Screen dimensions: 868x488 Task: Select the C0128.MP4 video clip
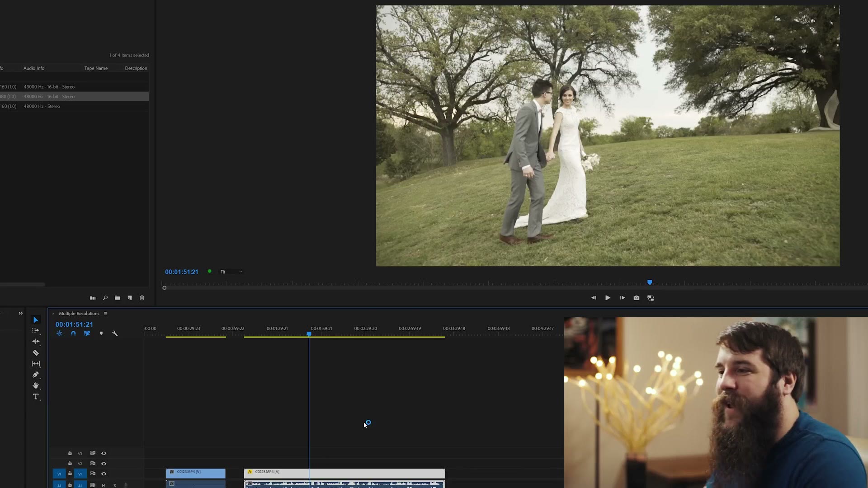[195, 473]
